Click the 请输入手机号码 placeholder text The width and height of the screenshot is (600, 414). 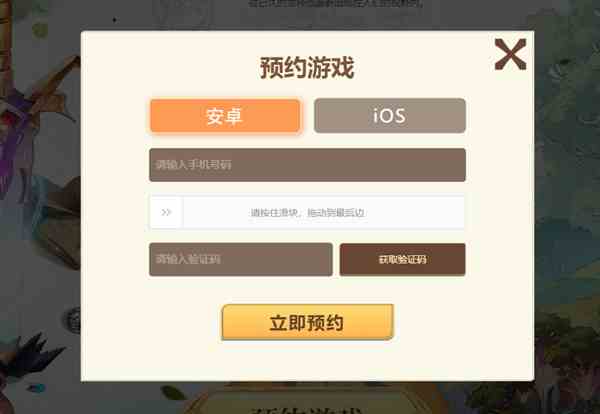194,165
